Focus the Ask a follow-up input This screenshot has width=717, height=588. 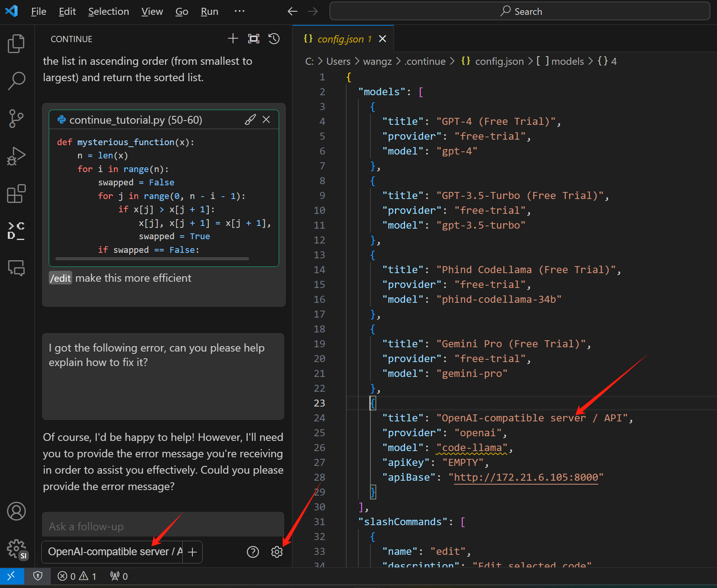point(163,526)
